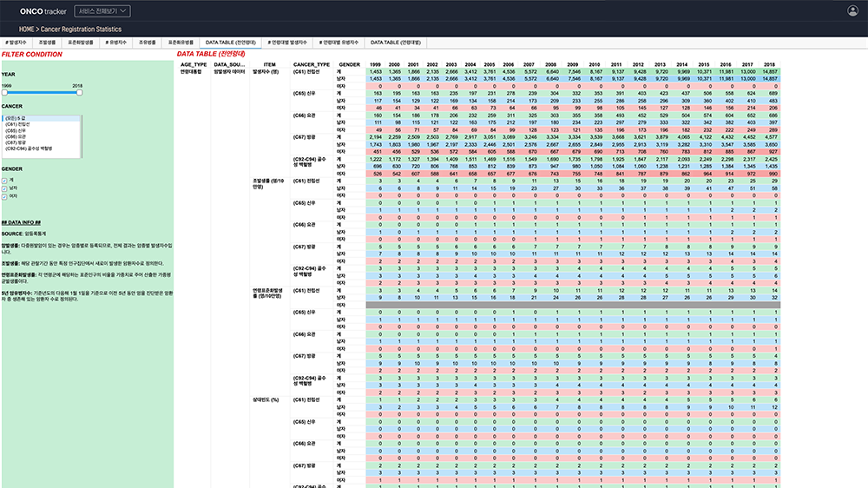The image size is (868, 488).
Task: Open the user profile icon
Action: coord(852,11)
